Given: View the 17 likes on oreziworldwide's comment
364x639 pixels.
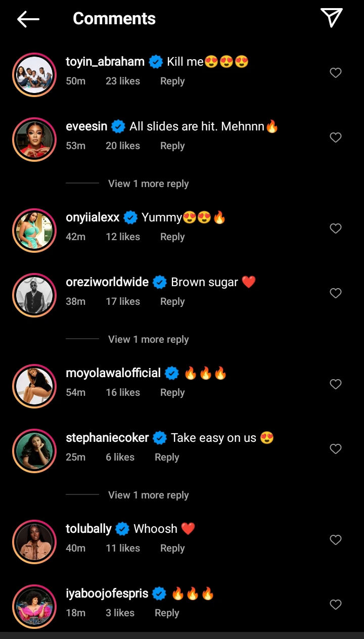Looking at the screenshot, I should (123, 302).
